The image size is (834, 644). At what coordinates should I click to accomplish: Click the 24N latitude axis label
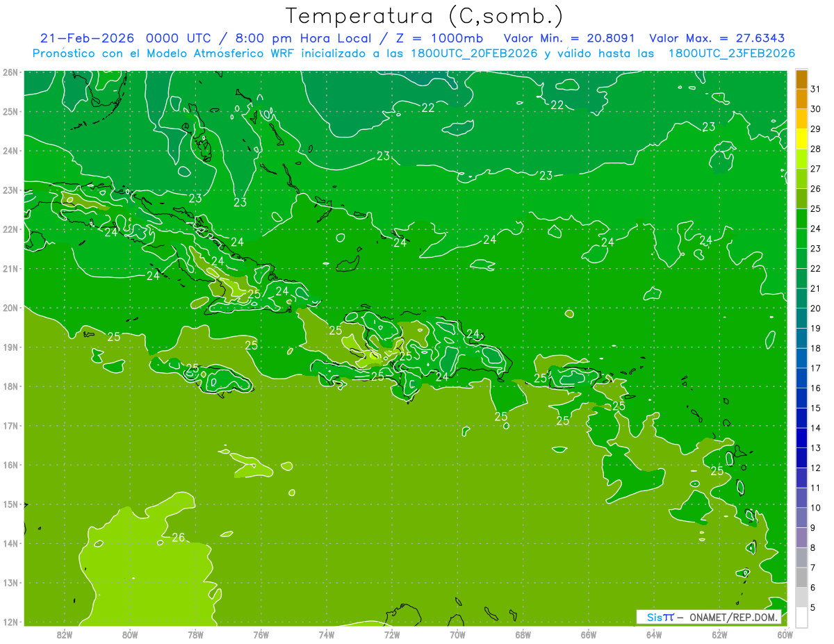[10, 151]
